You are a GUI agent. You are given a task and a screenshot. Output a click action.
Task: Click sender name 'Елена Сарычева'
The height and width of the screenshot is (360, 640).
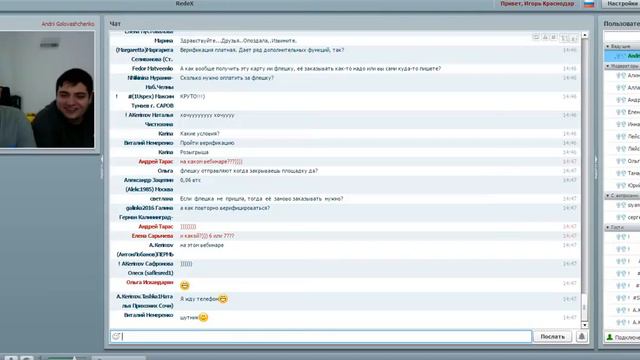point(152,236)
